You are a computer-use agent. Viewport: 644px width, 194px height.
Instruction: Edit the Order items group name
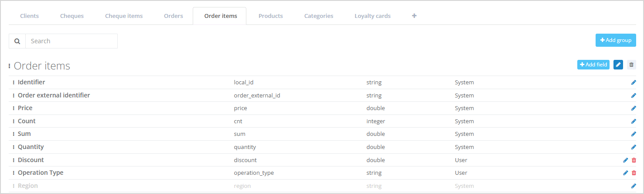(618, 65)
